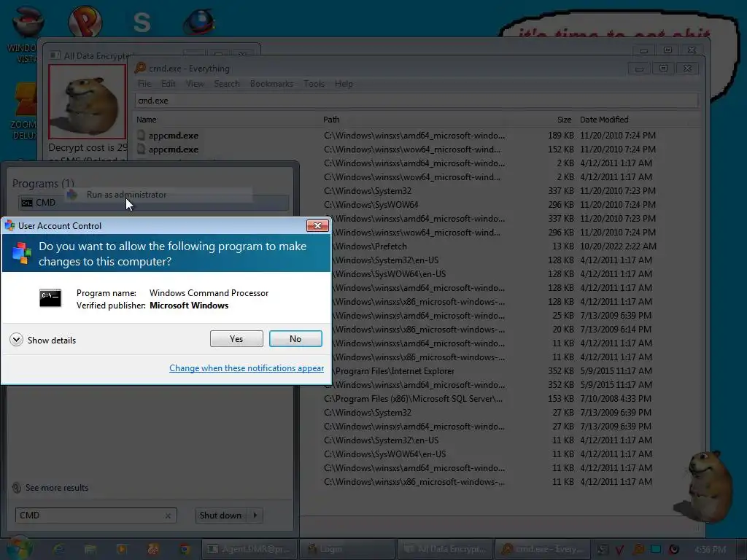Click the Windows Command Processor icon
This screenshot has width=747, height=560.
(x=50, y=298)
